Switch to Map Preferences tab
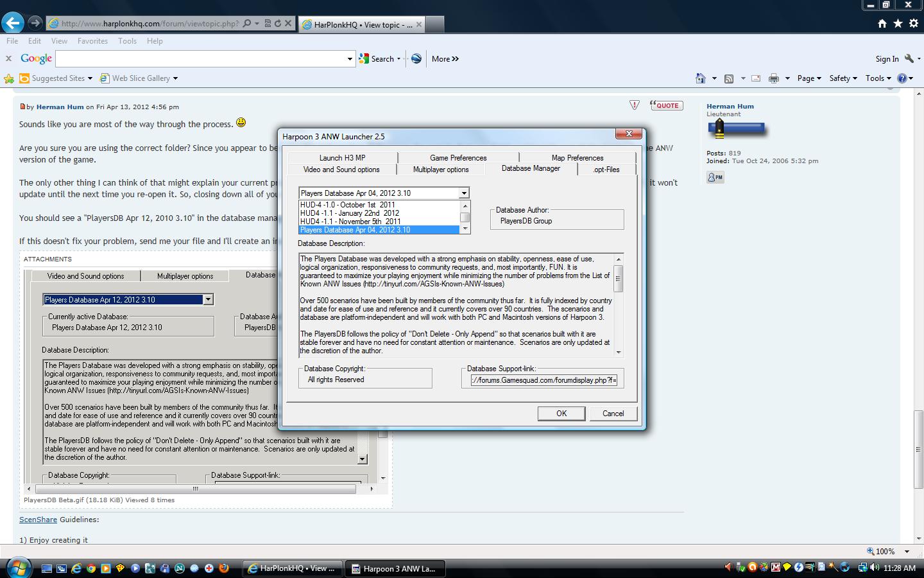924x578 pixels. tap(577, 157)
